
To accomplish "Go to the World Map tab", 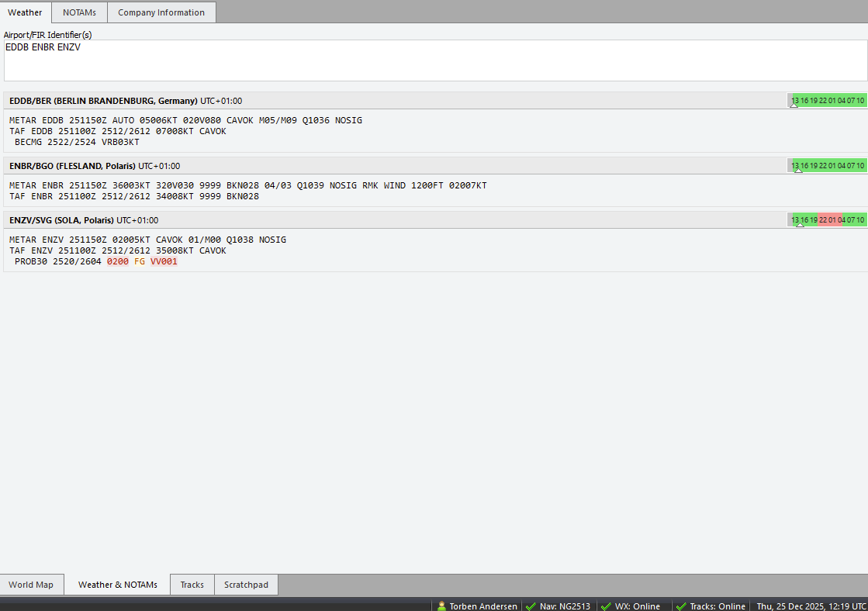I will point(31,585).
